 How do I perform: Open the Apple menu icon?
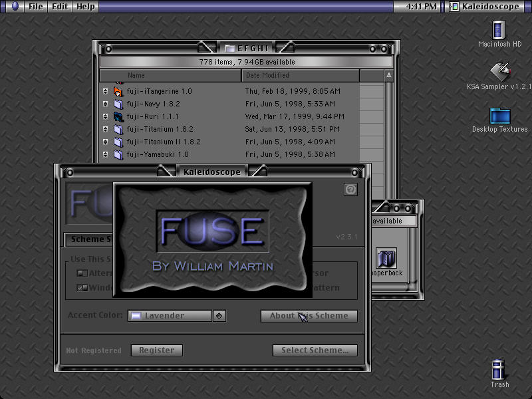(15, 6)
